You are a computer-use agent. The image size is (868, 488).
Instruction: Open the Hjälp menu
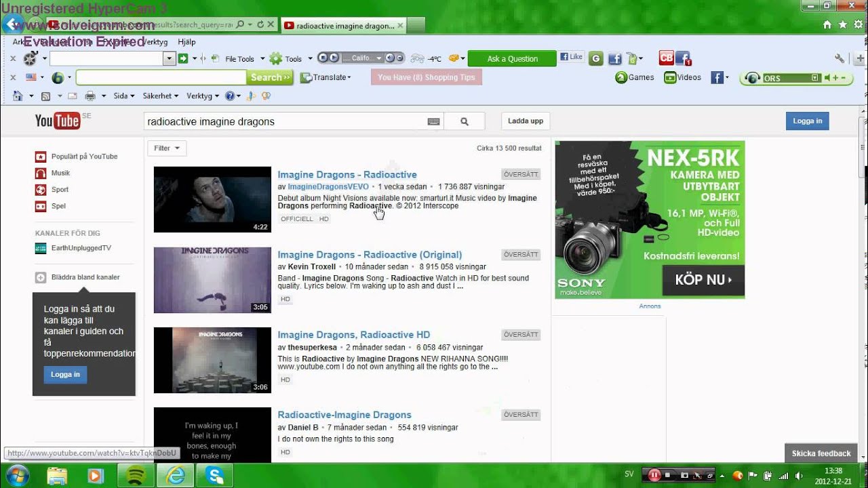pyautogui.click(x=186, y=42)
